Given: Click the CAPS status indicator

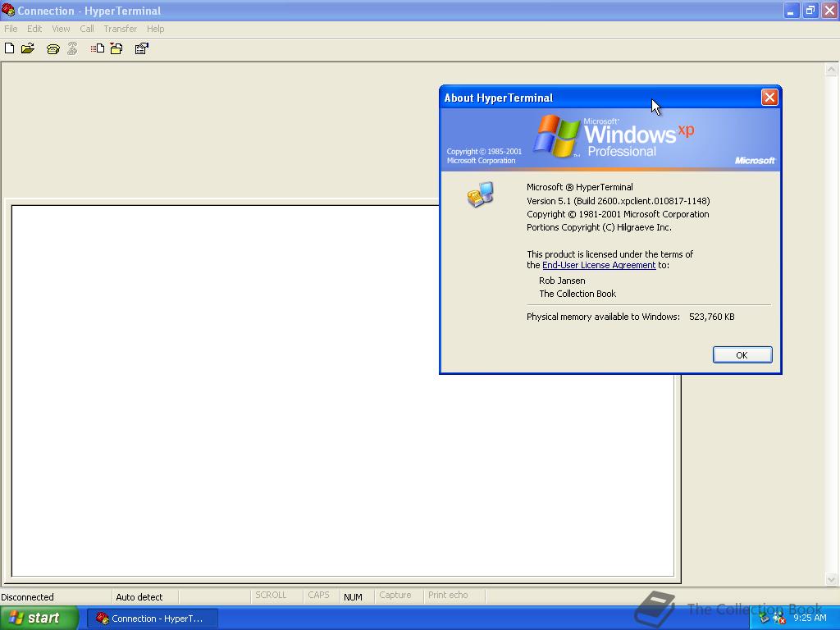Looking at the screenshot, I should 318,596.
